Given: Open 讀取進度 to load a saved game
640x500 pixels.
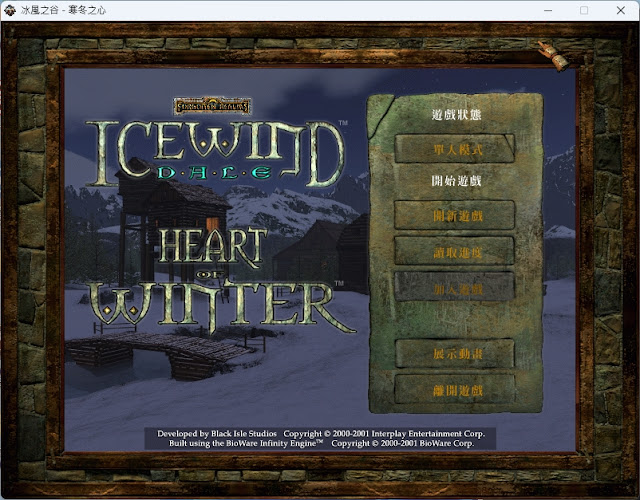Looking at the screenshot, I should point(454,251).
